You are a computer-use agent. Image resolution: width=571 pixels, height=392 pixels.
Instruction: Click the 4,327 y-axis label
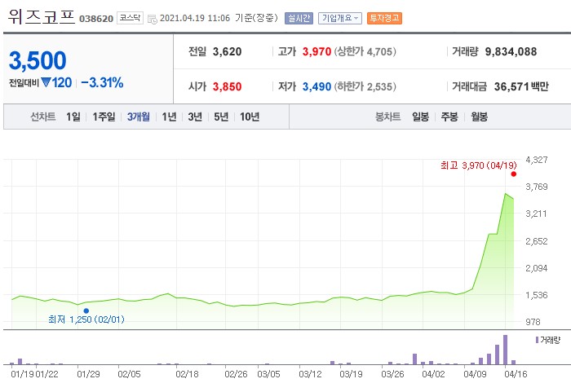[x=537, y=160]
